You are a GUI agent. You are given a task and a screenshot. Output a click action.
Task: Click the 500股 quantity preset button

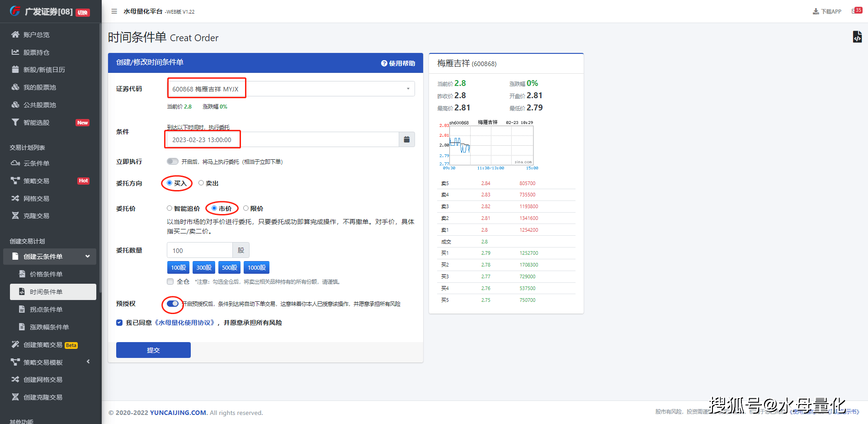click(229, 267)
